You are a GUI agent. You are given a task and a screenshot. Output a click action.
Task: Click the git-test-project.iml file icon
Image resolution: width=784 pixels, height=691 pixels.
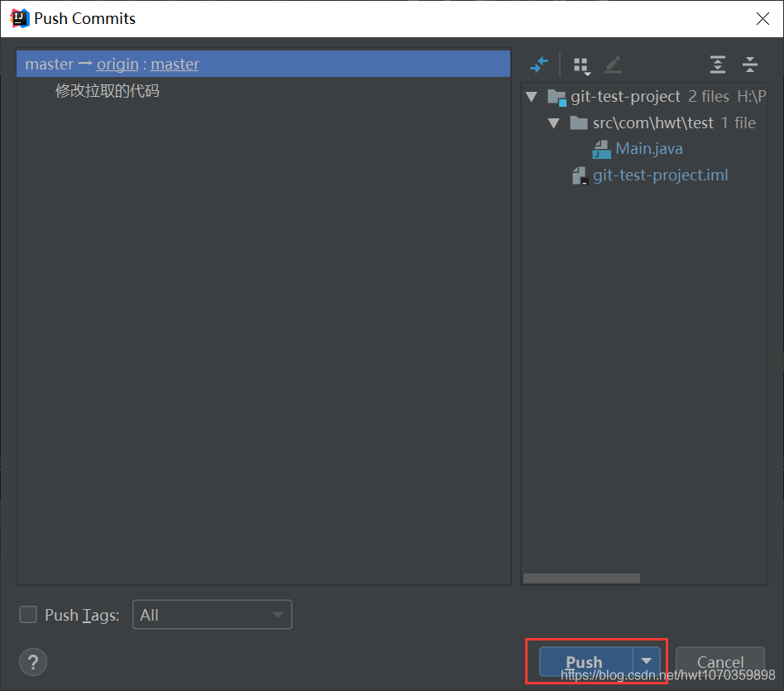point(580,175)
